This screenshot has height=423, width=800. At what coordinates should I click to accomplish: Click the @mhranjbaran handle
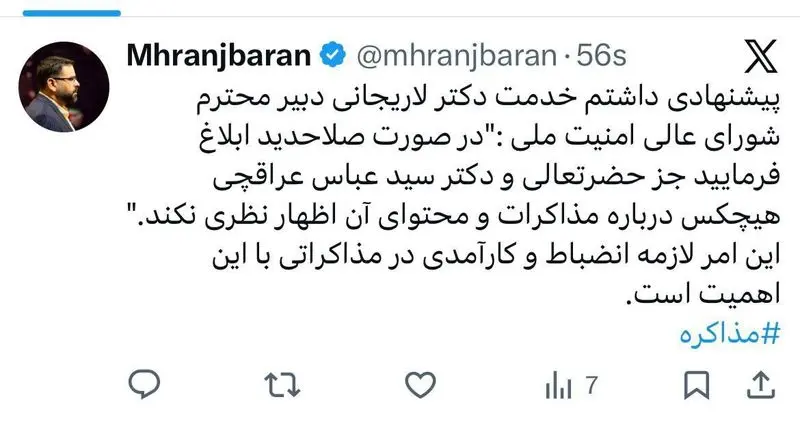456,56
